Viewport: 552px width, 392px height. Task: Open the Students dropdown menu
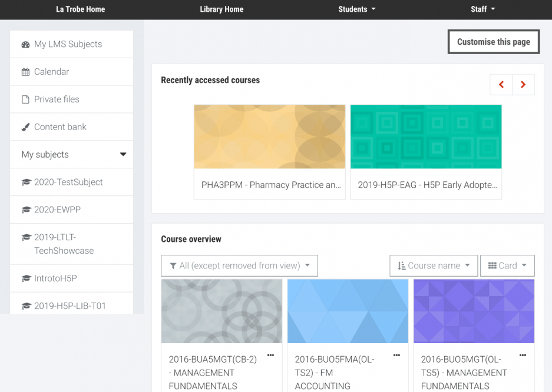coord(356,9)
